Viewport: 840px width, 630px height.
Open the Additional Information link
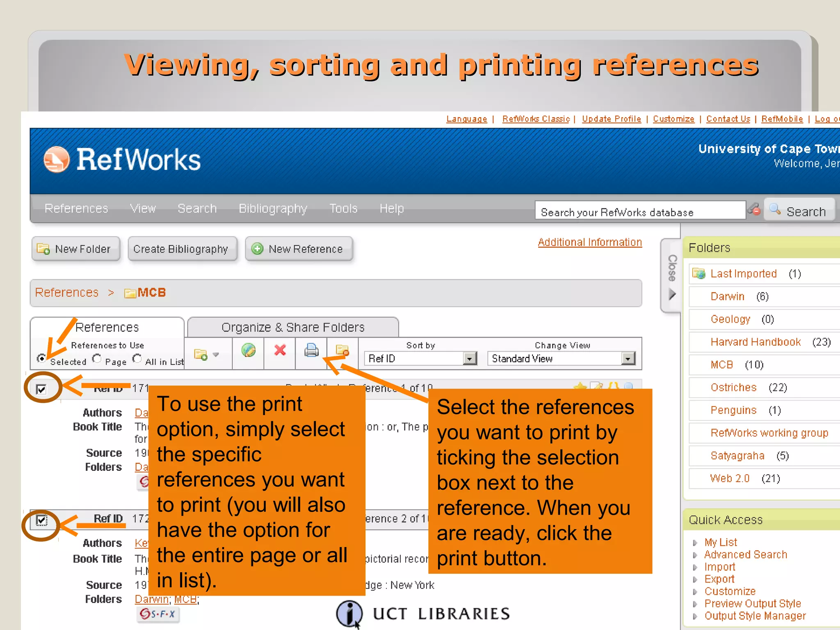point(590,242)
